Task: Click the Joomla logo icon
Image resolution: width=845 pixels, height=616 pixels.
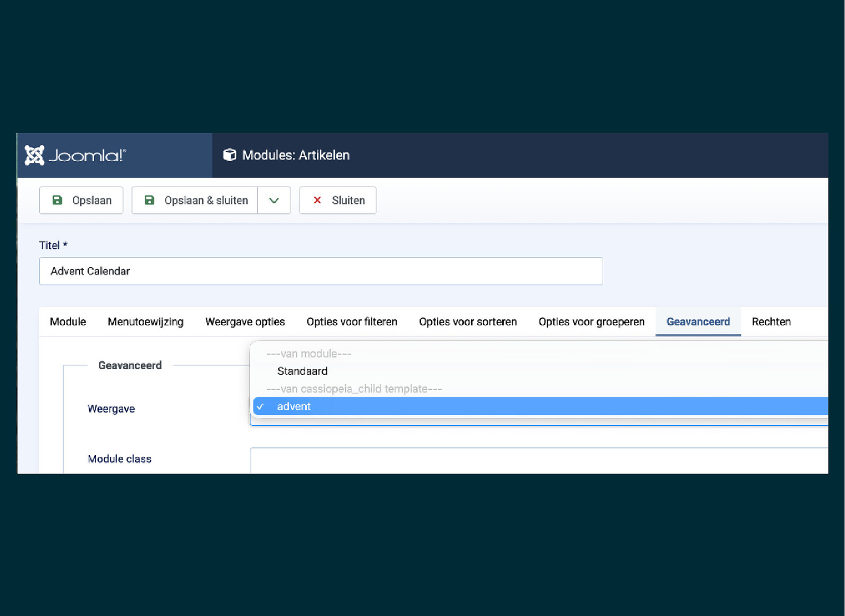Action: point(35,155)
